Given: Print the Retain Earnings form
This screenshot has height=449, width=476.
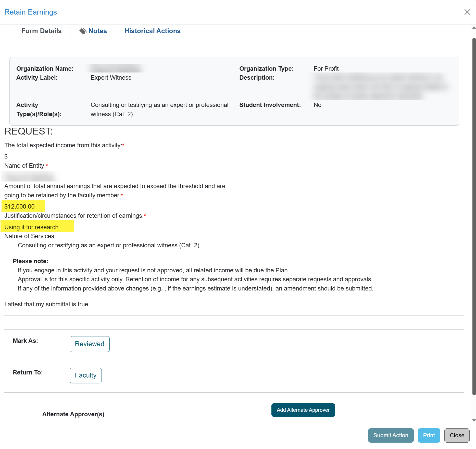Looking at the screenshot, I should (429, 435).
